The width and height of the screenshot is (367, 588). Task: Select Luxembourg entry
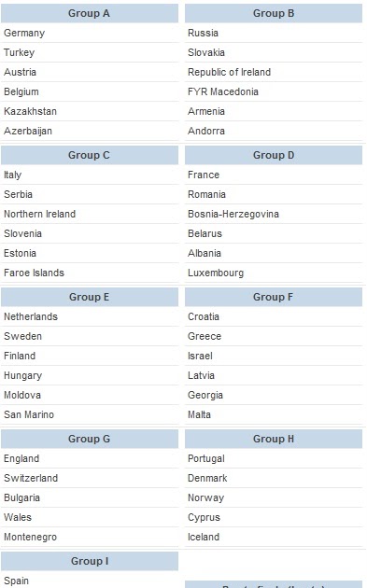[x=216, y=273]
